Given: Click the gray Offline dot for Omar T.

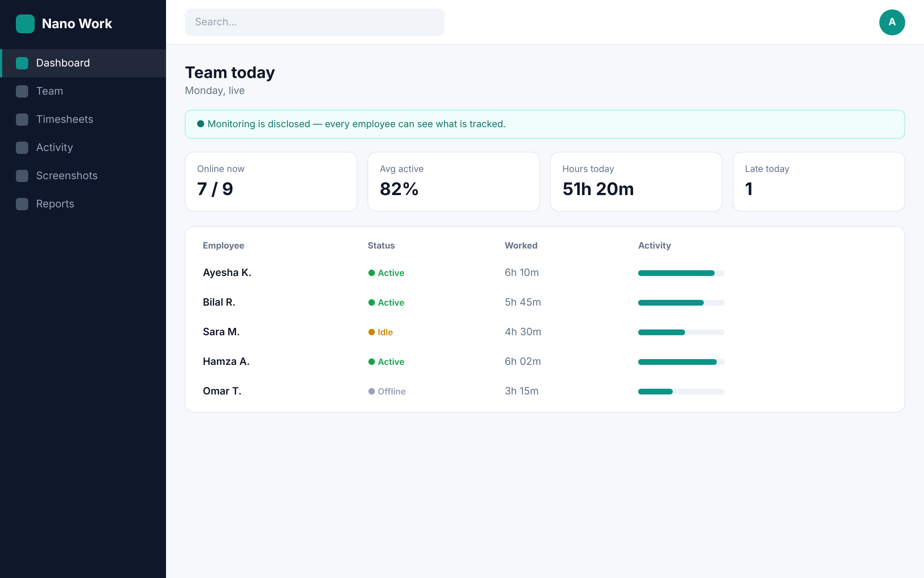Looking at the screenshot, I should click(371, 392).
